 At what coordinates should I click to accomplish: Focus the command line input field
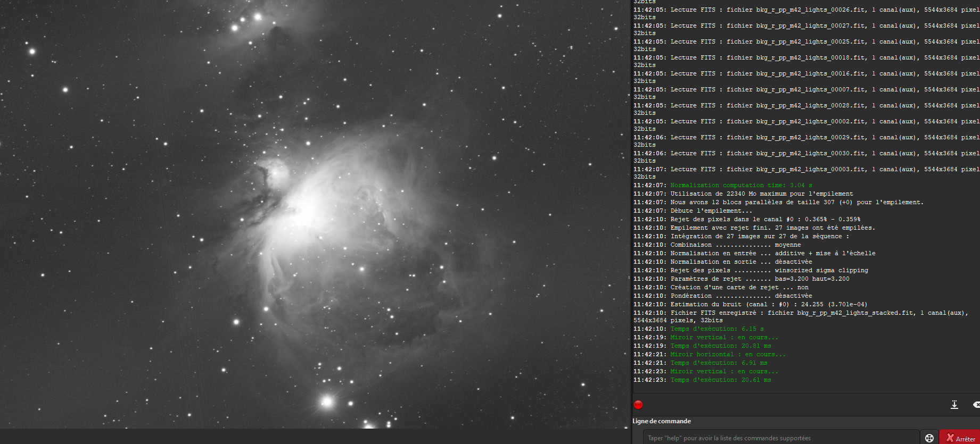pos(781,438)
